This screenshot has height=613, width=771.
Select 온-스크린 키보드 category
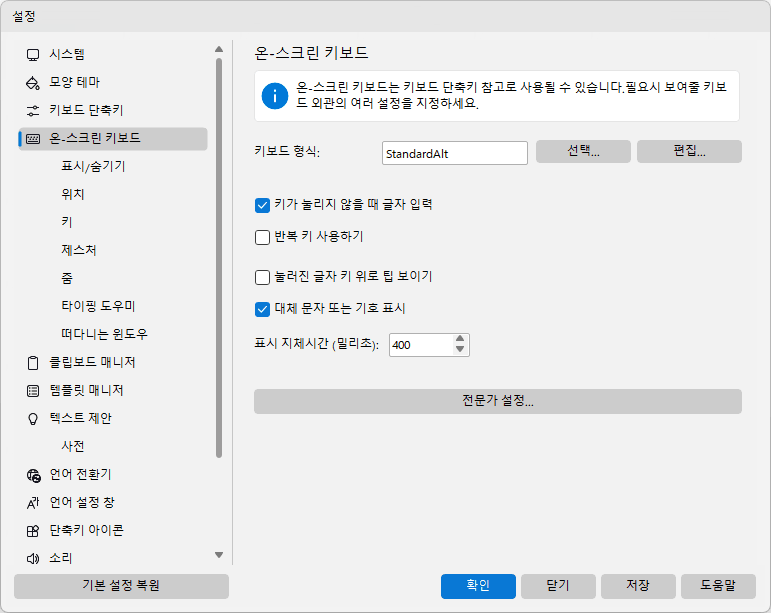pos(113,139)
